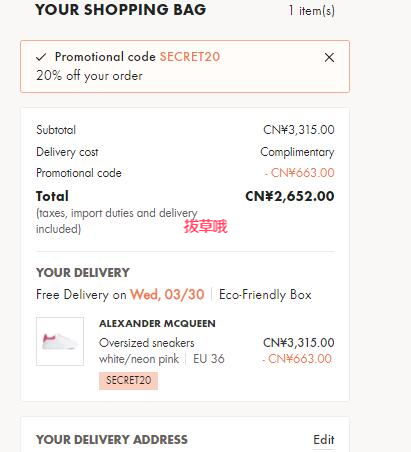This screenshot has width=411, height=452.
Task: Click the SECRET20 tag under the sneakers
Action: point(128,380)
